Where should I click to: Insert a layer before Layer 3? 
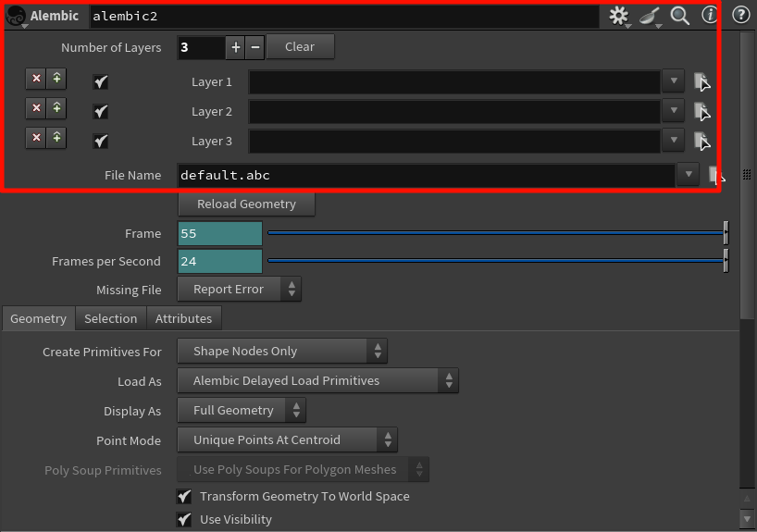[56, 138]
